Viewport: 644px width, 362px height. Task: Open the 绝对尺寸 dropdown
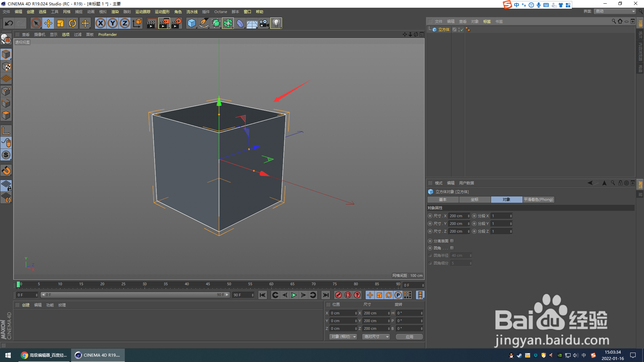pos(376,337)
